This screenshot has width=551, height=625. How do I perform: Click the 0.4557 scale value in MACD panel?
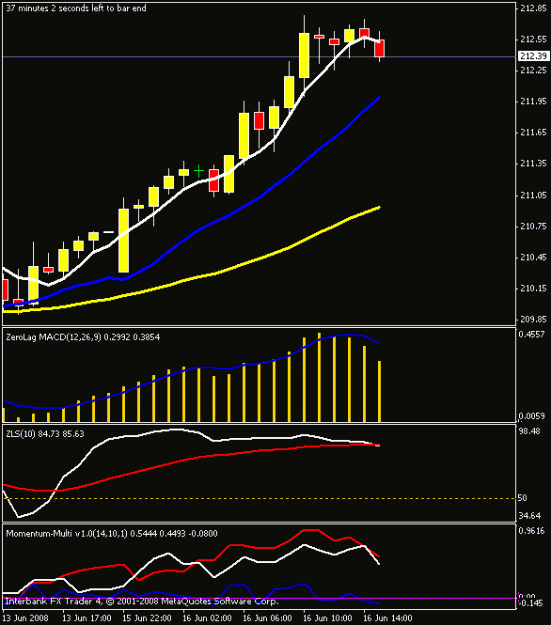[x=531, y=334]
